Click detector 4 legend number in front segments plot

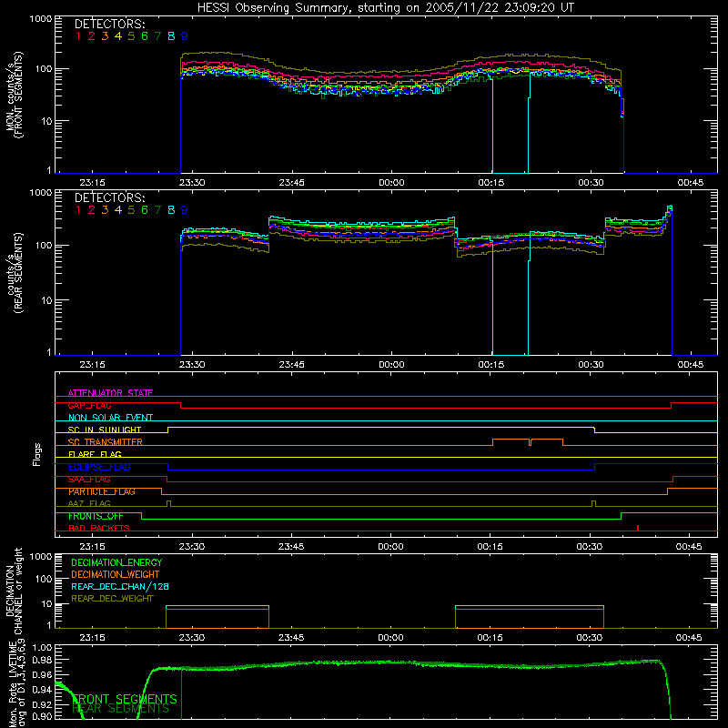(118, 36)
